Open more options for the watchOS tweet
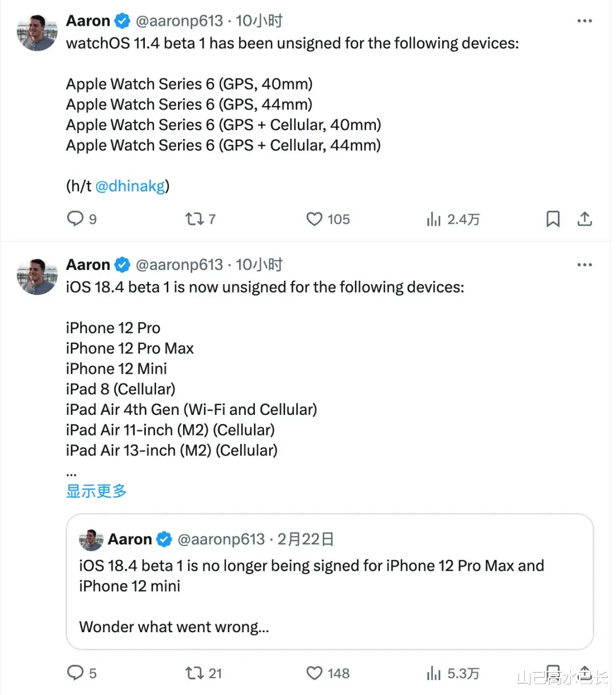The height and width of the screenshot is (695, 616). (585, 21)
